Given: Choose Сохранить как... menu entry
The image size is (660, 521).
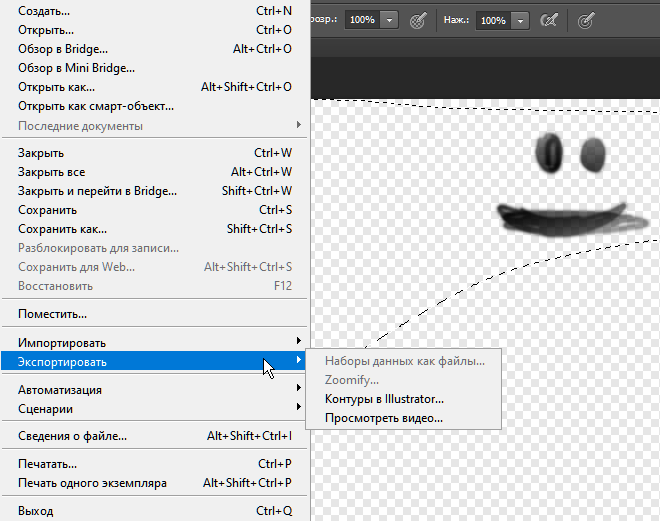Looking at the screenshot, I should click(x=62, y=229).
